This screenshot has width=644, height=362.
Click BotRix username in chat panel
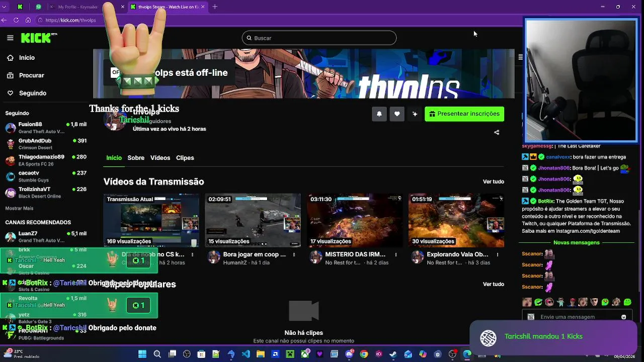click(546, 201)
